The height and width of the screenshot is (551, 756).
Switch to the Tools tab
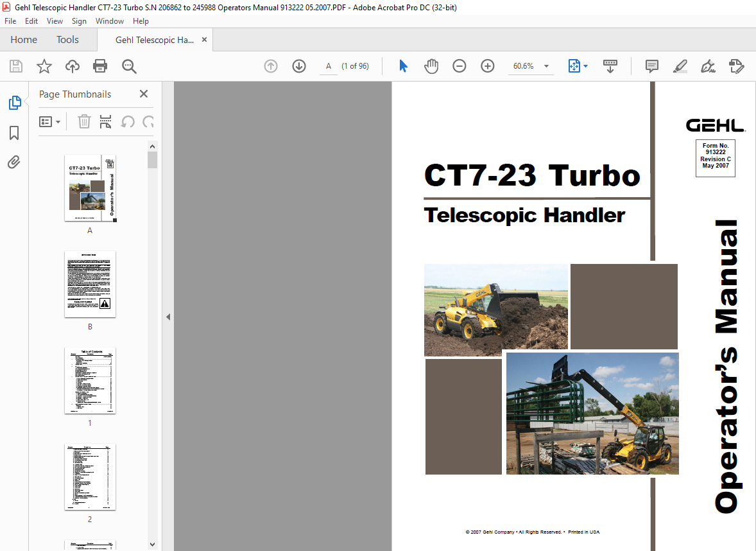pyautogui.click(x=67, y=40)
